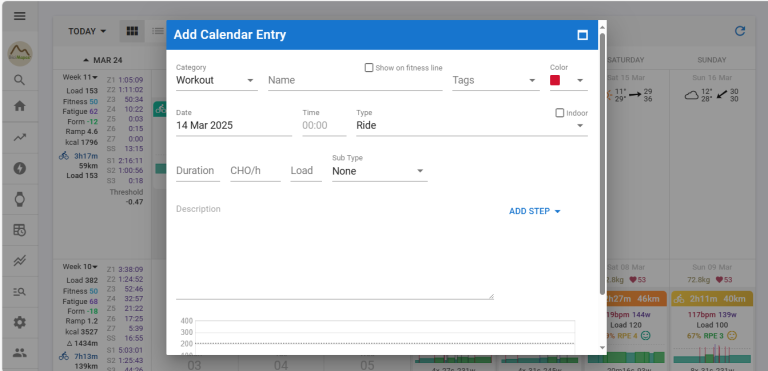Open the compare lines icon in the sidebar

coord(20,261)
